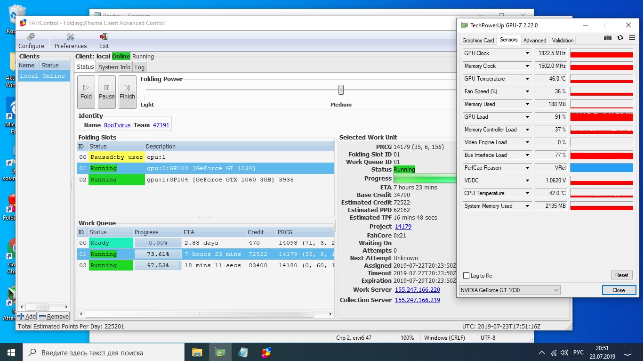Open the Windows Start menu
Image resolution: width=644 pixels, height=361 pixels.
(x=11, y=352)
